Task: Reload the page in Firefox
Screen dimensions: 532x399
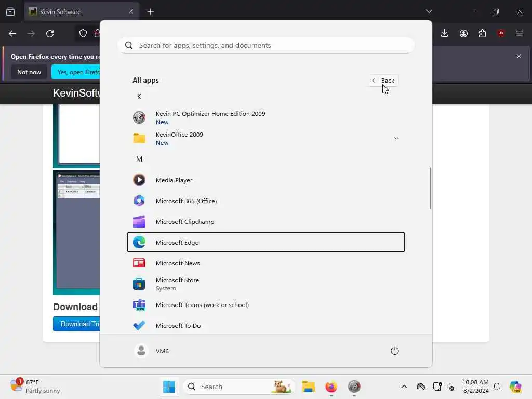Action: [x=50, y=34]
